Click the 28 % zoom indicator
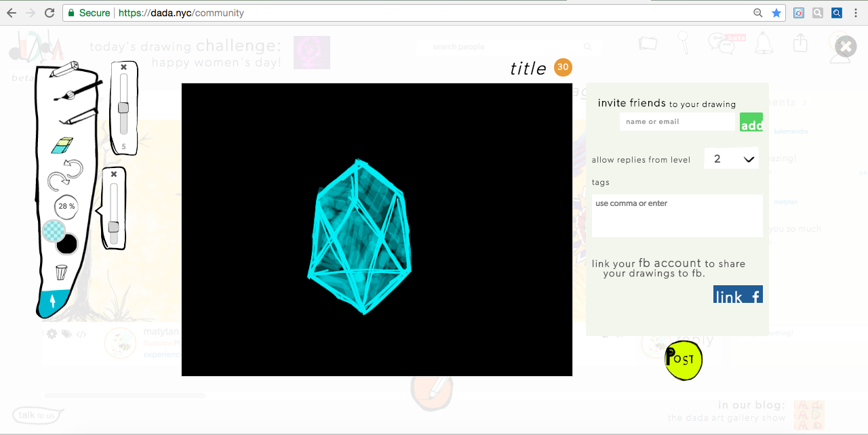Screen dimensions: 868x435 66,206
